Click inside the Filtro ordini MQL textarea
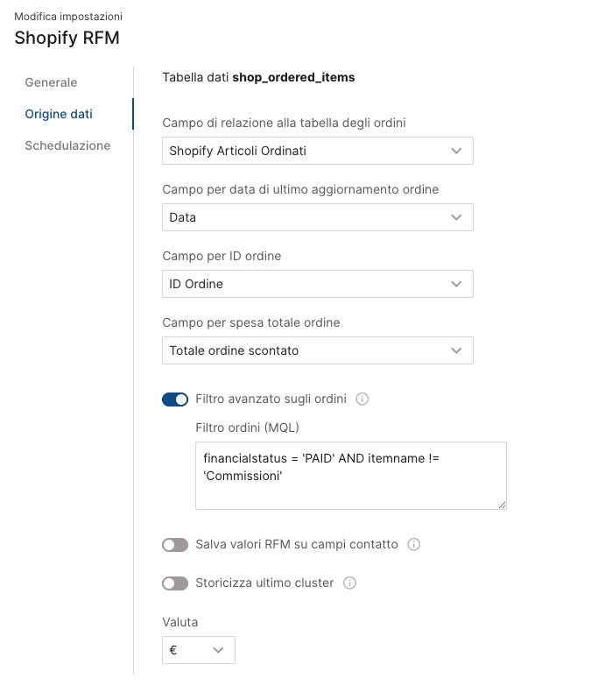The image size is (591, 700). pyautogui.click(x=350, y=476)
